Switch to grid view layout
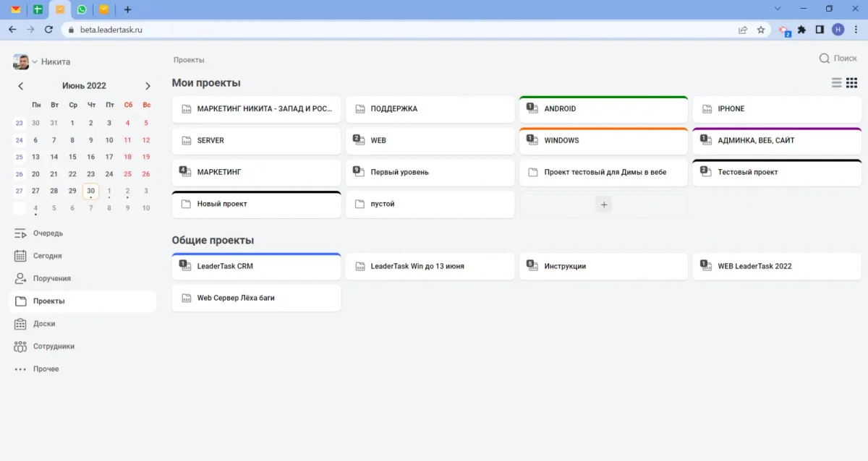The height and width of the screenshot is (461, 868). click(852, 83)
